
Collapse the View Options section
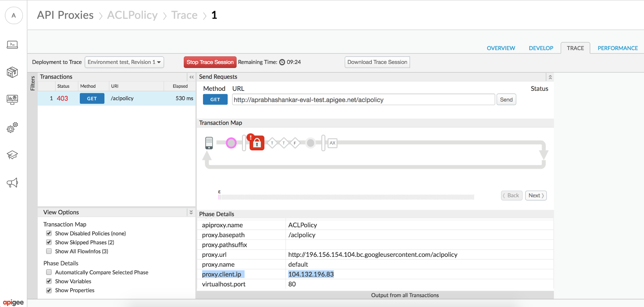pos(191,212)
